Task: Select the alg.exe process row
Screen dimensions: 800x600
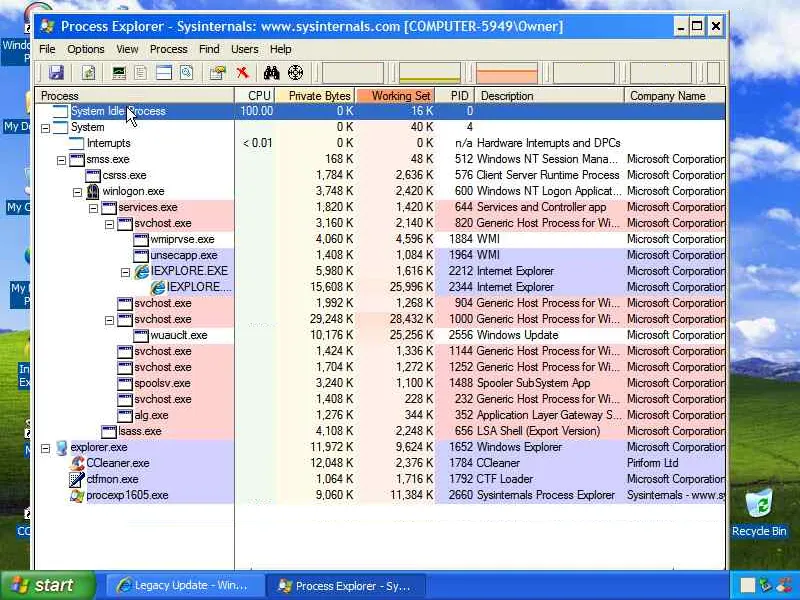Action: tap(380, 415)
